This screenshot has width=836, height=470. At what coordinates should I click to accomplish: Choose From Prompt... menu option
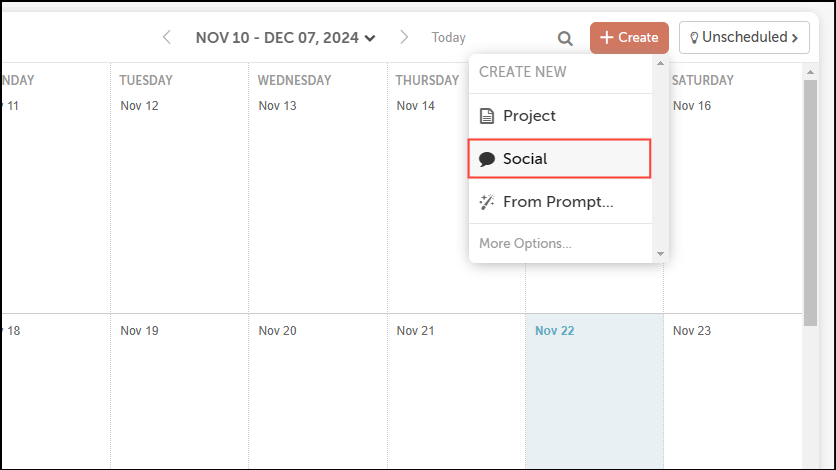click(x=558, y=202)
